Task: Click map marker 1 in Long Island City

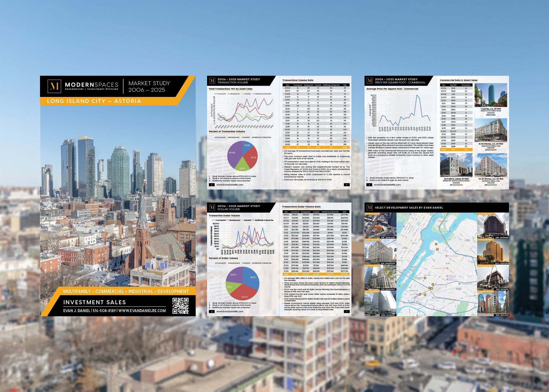Action: pos(420,294)
